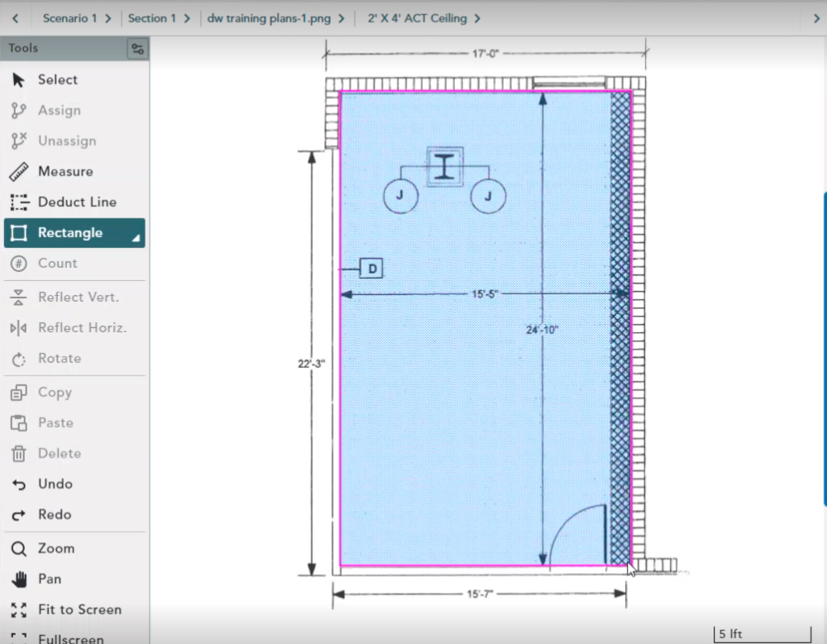Click the hatched strip along right wall

(x=619, y=372)
